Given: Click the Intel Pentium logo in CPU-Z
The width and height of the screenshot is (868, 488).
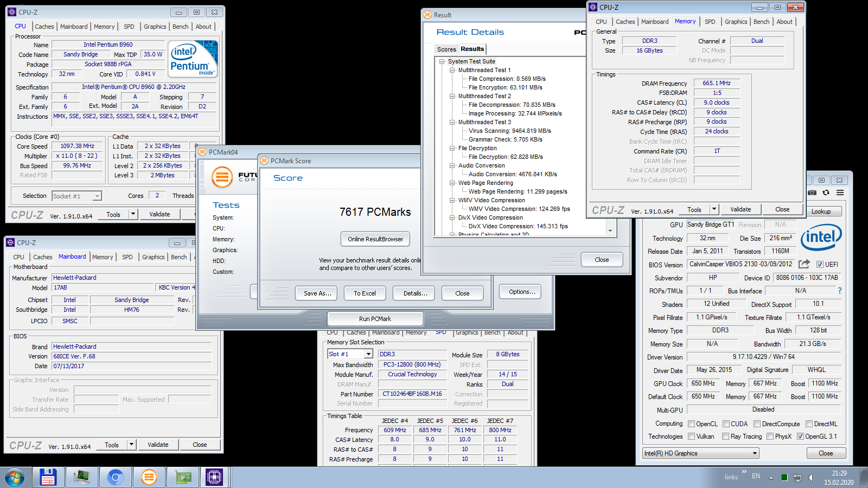Looking at the screenshot, I should click(x=193, y=59).
